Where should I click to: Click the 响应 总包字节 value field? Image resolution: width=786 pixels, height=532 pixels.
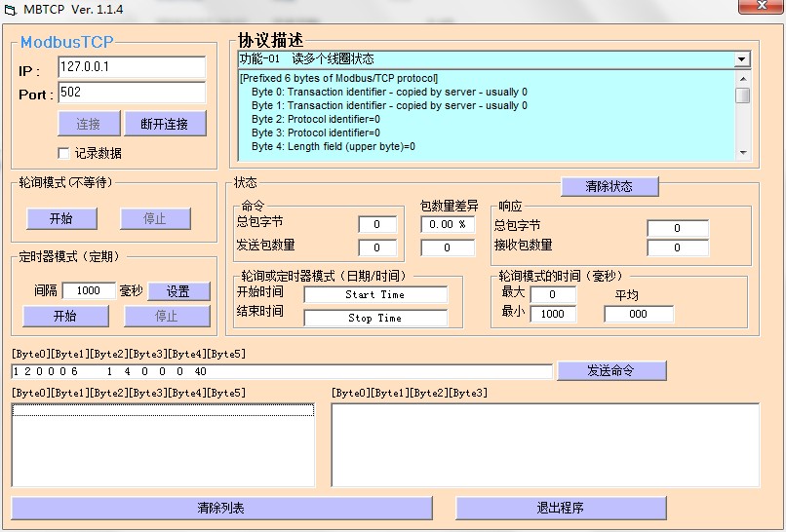pos(678,228)
